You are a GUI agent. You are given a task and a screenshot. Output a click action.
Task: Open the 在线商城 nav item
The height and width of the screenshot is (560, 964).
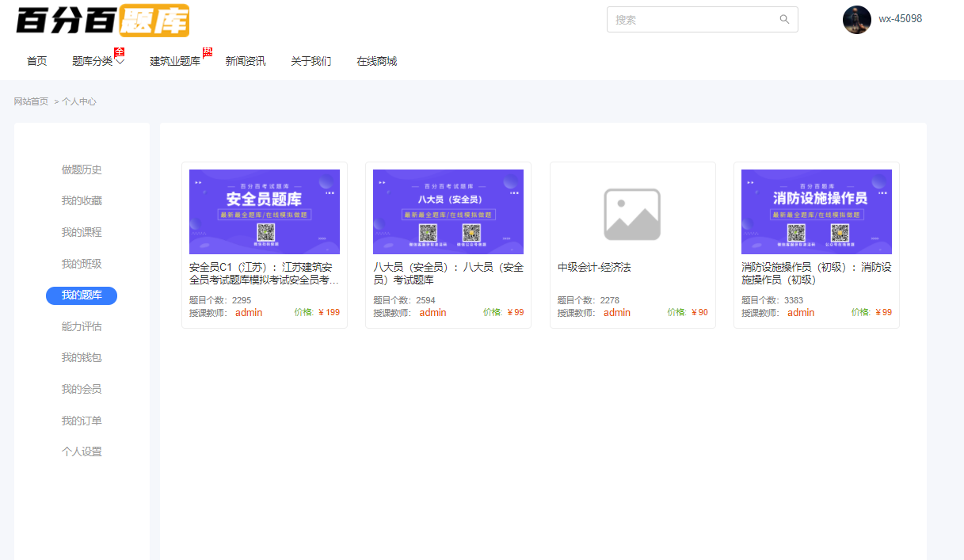pyautogui.click(x=376, y=61)
